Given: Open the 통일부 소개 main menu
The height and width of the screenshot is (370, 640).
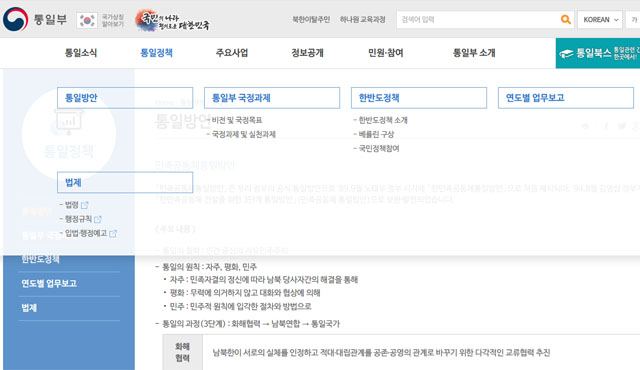Looking at the screenshot, I should (474, 53).
